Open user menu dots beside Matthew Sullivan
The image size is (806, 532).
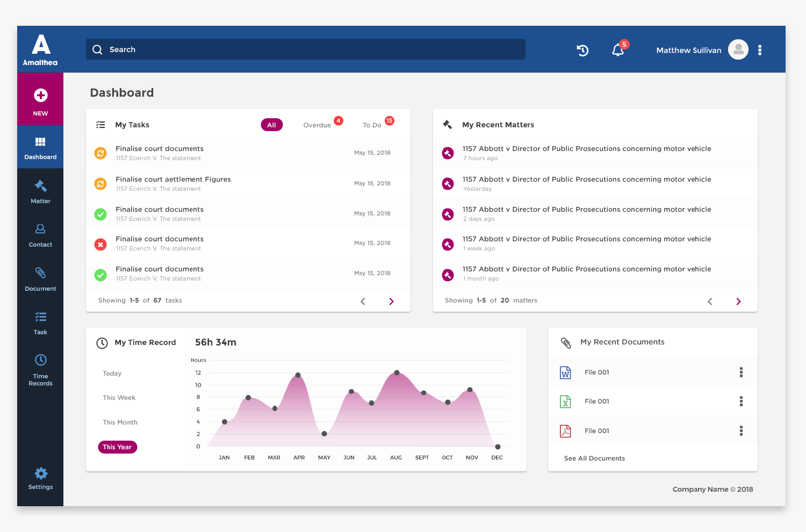[x=759, y=50]
